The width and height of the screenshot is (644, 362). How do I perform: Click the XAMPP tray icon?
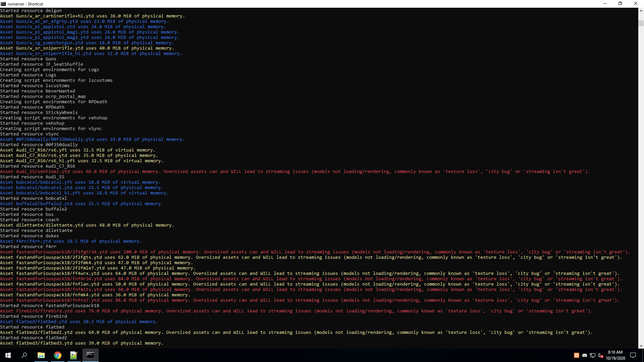pos(577,355)
